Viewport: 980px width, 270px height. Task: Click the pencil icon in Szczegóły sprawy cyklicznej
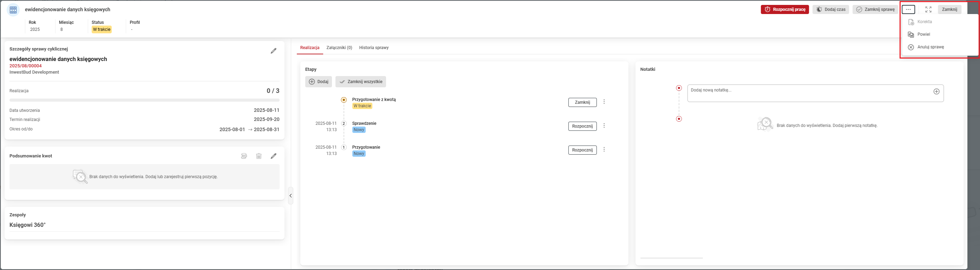pos(274,51)
